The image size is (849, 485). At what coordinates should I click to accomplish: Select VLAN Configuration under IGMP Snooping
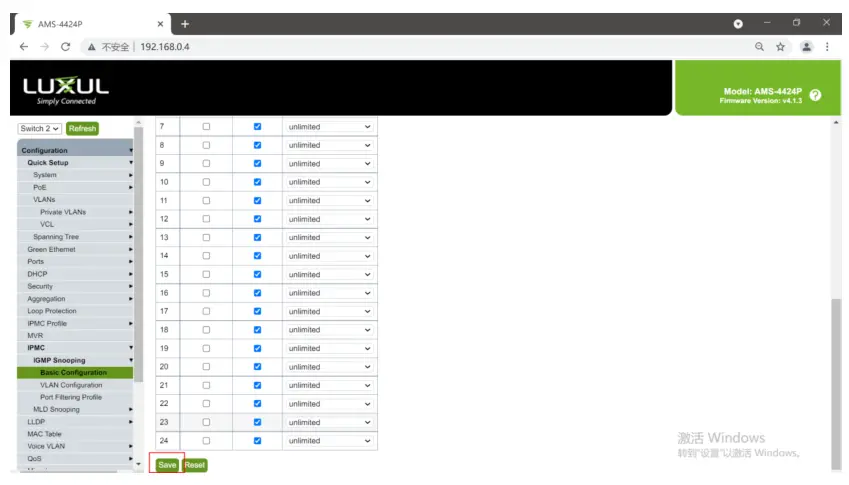[x=75, y=385]
